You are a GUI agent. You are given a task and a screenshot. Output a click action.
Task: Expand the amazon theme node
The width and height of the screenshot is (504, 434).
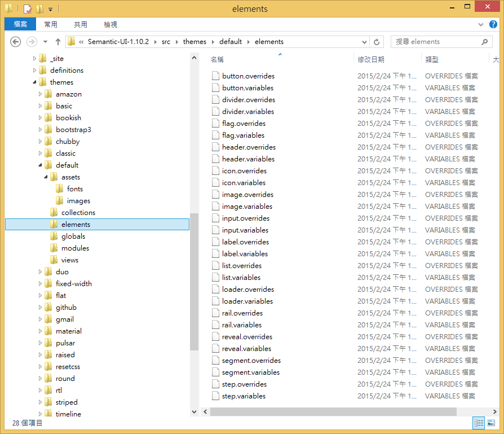tap(40, 94)
